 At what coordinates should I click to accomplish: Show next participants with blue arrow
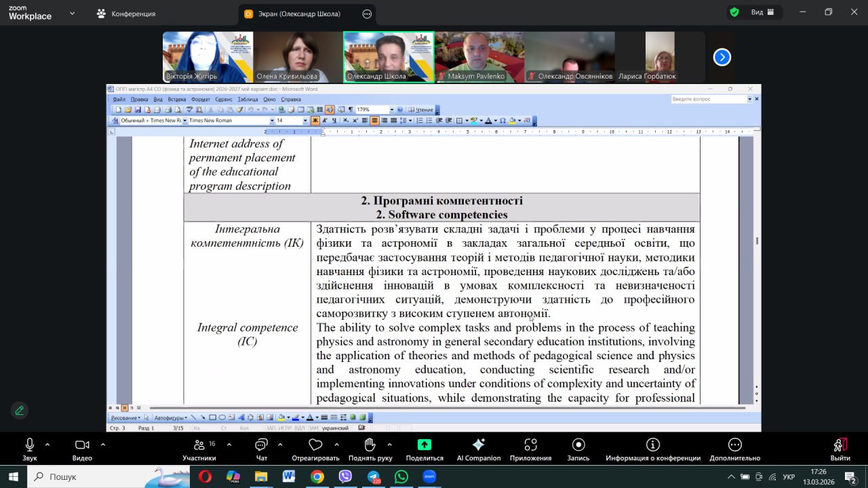(x=722, y=58)
